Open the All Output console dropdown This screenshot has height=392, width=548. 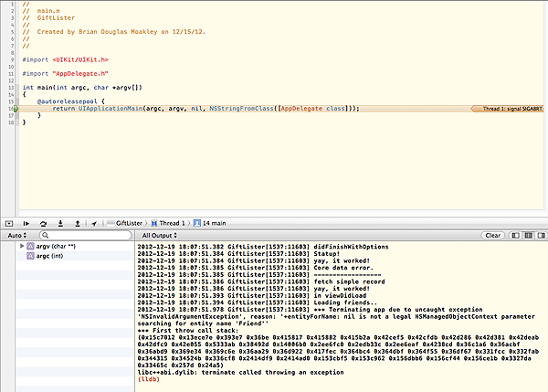[x=159, y=236]
